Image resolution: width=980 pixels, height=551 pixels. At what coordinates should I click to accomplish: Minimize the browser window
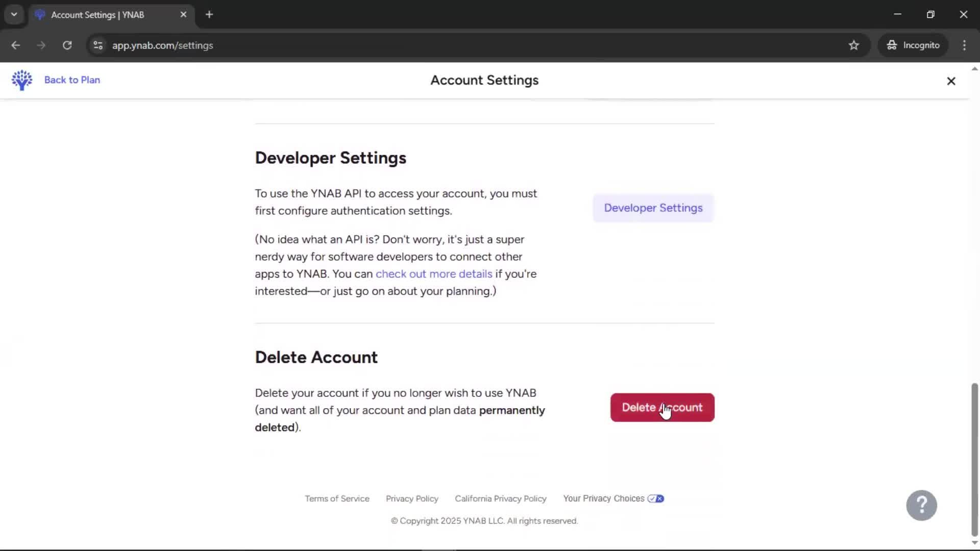(x=897, y=14)
